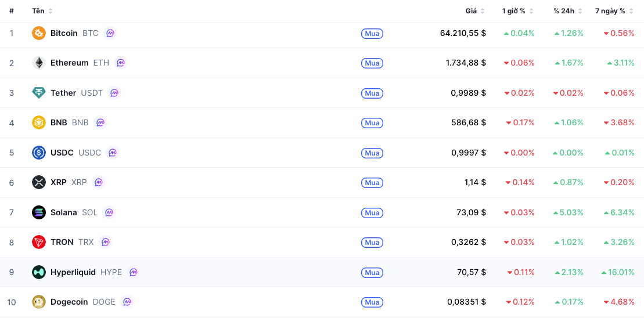The width and height of the screenshot is (644, 318).
Task: Click the USDC price 0,9997 $
Action: point(469,153)
